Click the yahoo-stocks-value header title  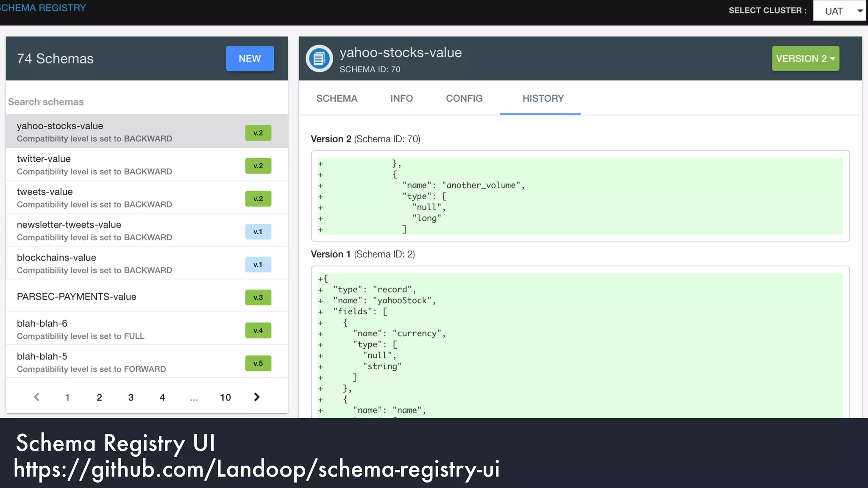(x=401, y=53)
